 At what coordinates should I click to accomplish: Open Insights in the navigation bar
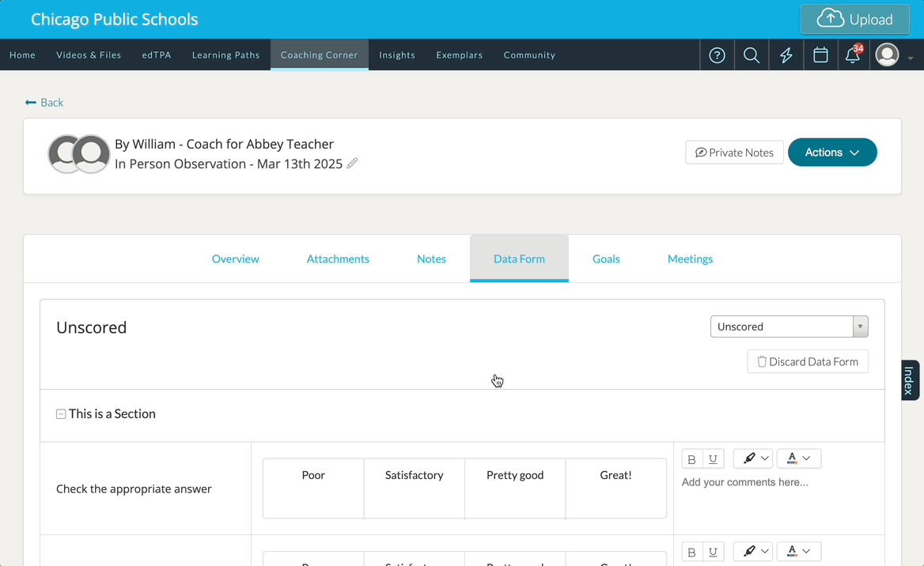(x=397, y=55)
